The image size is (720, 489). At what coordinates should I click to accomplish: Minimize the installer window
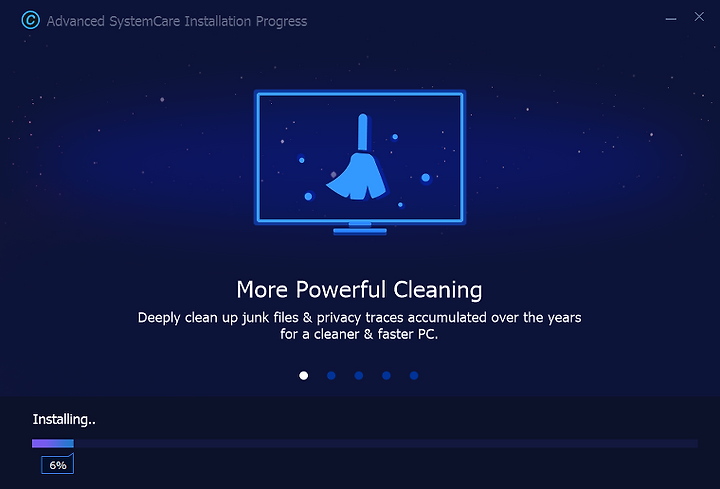point(670,19)
